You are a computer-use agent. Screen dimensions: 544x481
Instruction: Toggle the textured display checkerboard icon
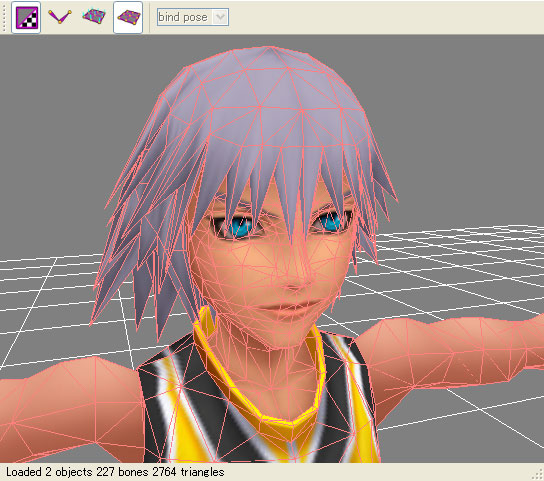[26, 17]
